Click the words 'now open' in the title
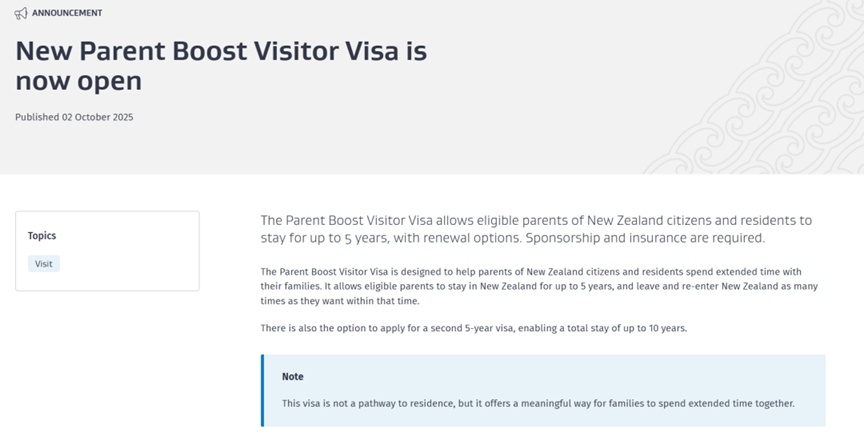Viewport: 864px width, 441px height. 78,82
